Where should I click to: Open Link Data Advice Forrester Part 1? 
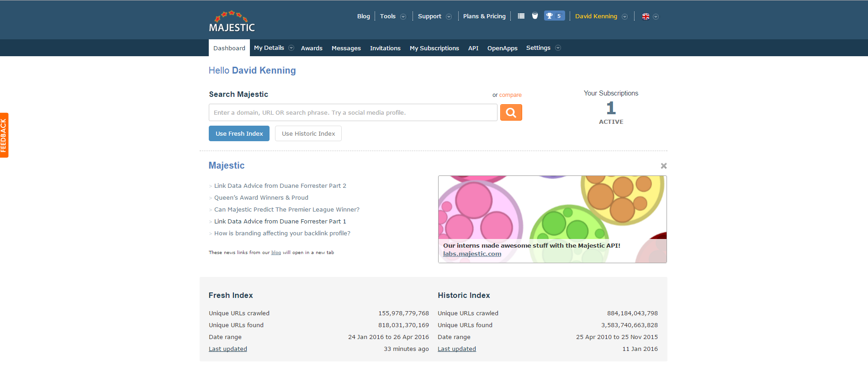pyautogui.click(x=280, y=222)
